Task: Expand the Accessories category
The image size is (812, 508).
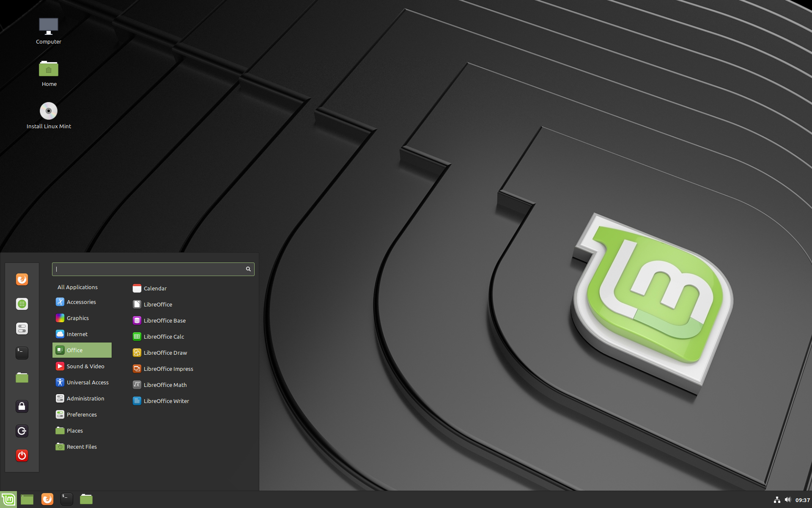Action: [81, 301]
